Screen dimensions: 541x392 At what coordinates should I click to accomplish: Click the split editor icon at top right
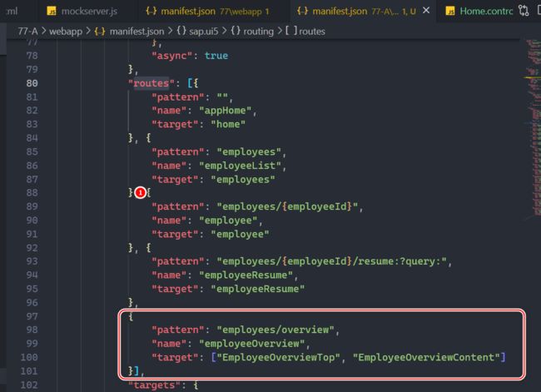coord(538,12)
